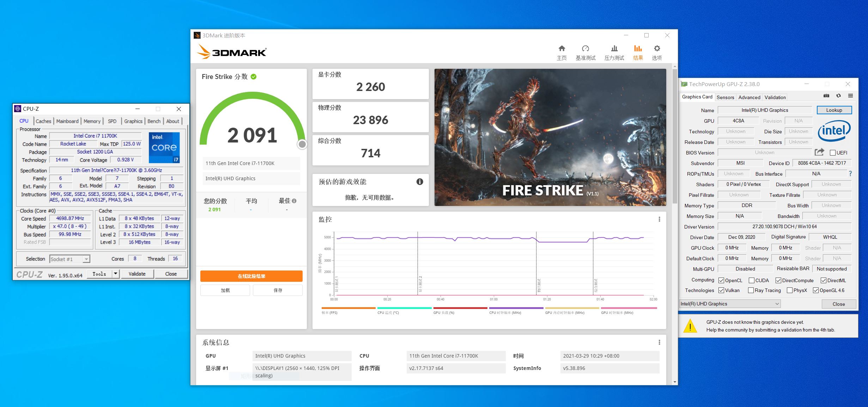Export the BIOS with the share arrow icon
The width and height of the screenshot is (868, 407).
pyautogui.click(x=819, y=152)
